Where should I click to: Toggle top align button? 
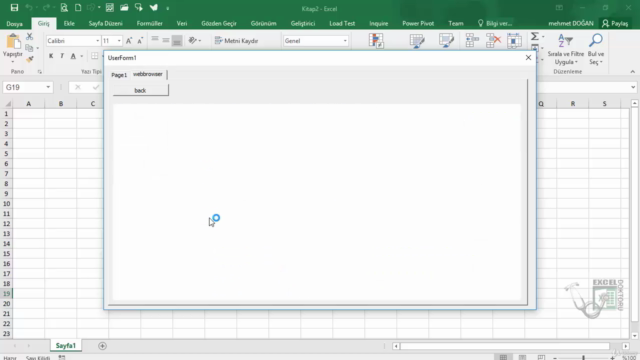click(x=155, y=40)
